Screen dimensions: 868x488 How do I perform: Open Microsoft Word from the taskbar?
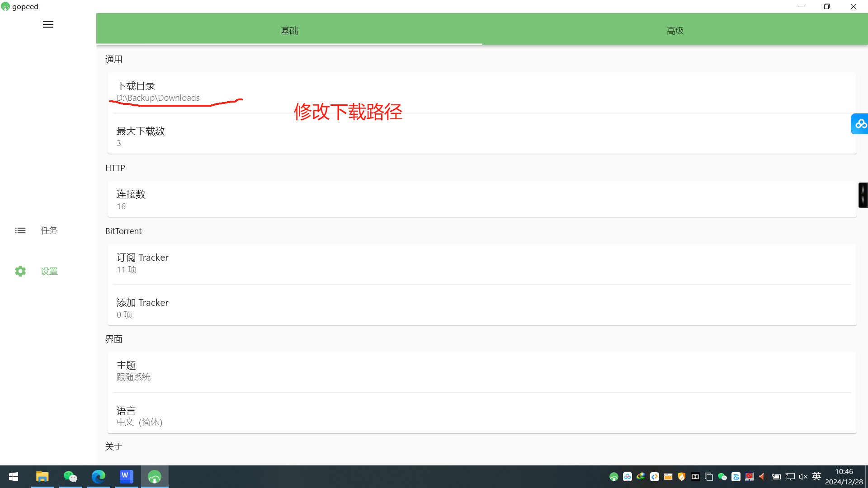coord(126,476)
